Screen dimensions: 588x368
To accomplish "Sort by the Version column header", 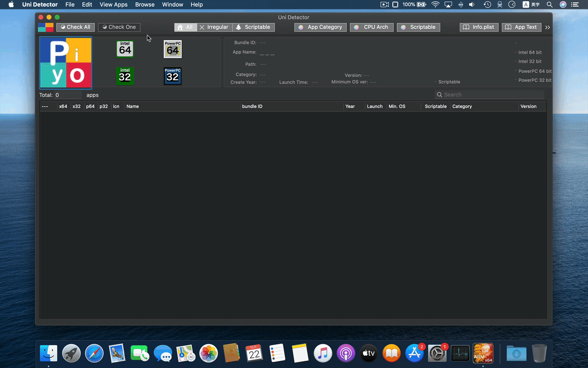I will click(532, 106).
